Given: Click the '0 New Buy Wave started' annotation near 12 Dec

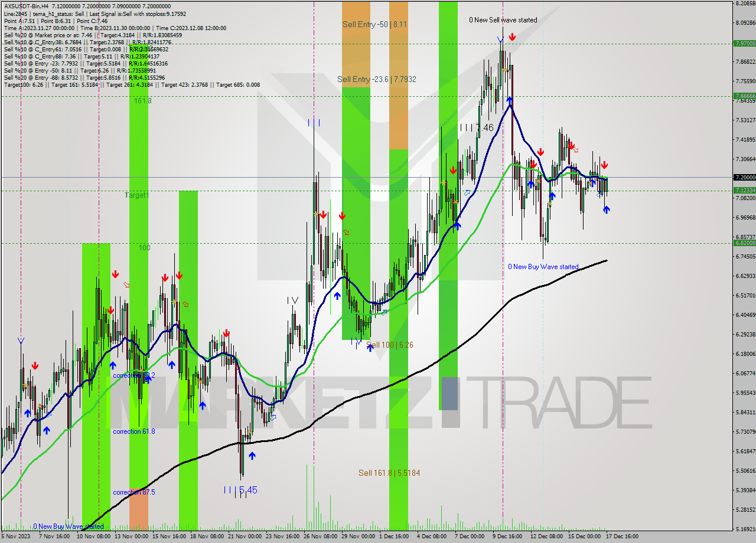Looking at the screenshot, I should pos(543,267).
